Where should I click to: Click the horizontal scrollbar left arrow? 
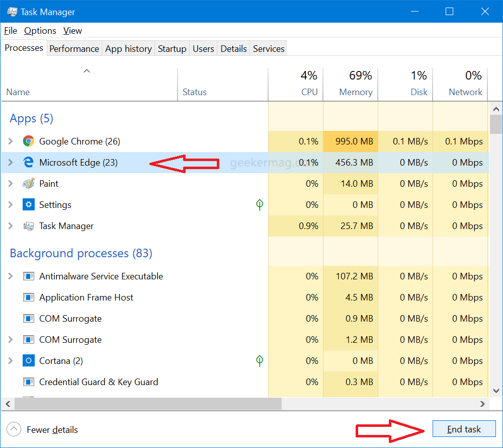8,404
